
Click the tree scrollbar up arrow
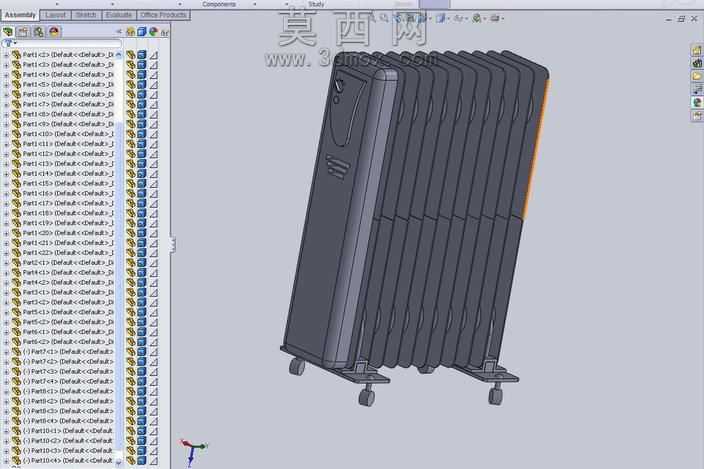[x=119, y=54]
